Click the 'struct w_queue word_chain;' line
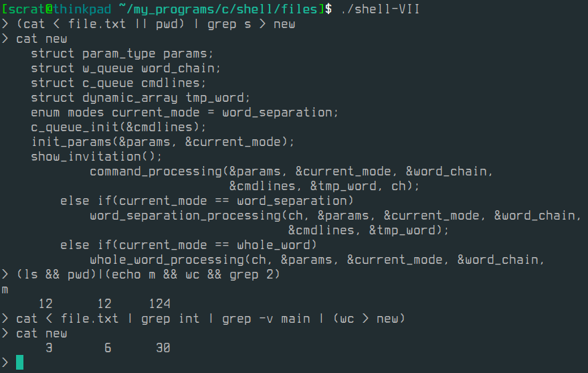 click(x=126, y=68)
